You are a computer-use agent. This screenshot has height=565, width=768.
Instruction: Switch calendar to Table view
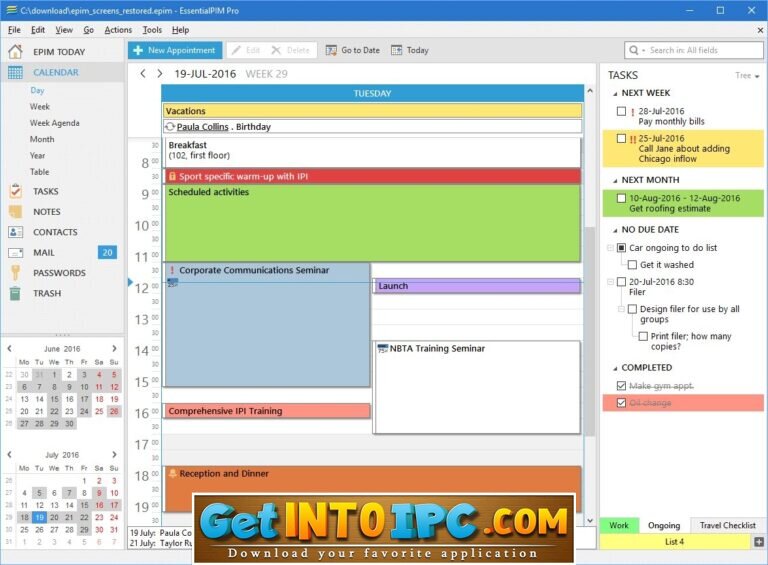39,172
